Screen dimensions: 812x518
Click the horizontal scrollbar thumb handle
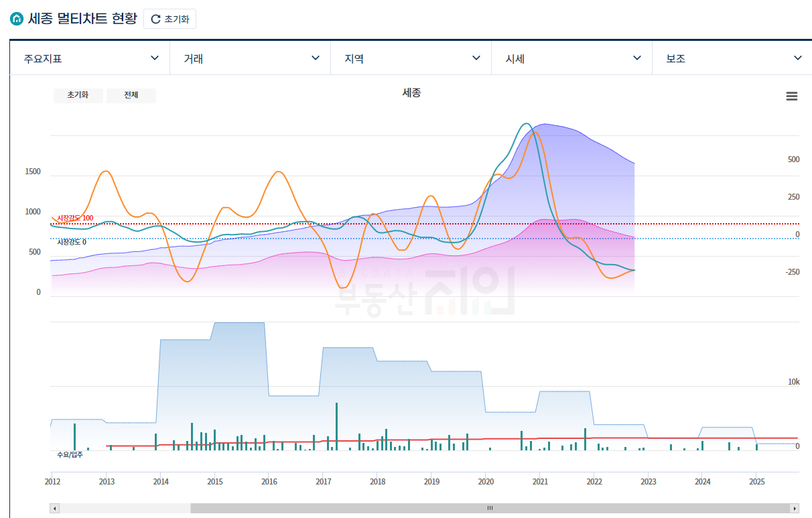[x=490, y=508]
